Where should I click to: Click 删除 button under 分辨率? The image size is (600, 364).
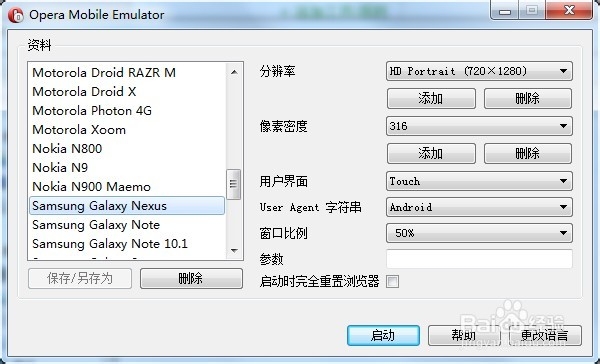(x=528, y=98)
